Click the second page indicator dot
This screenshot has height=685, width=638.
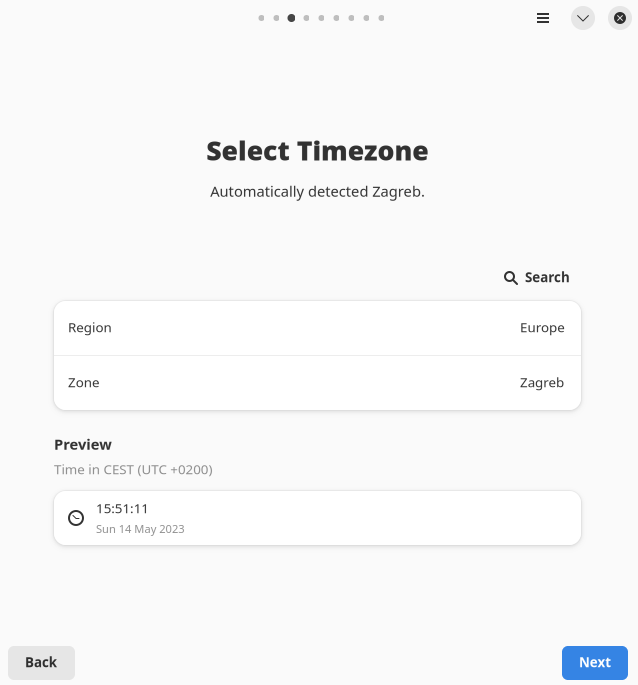click(x=276, y=18)
